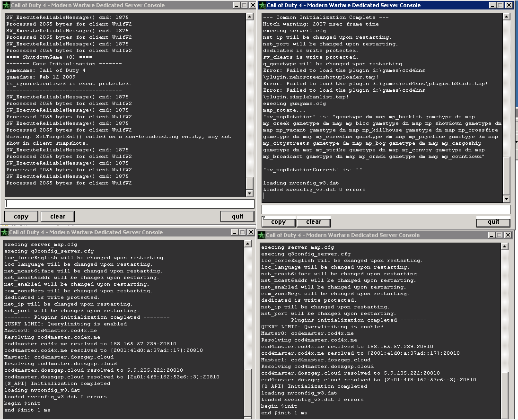Click the 'execing server1.cfg' log line

pos(294,31)
